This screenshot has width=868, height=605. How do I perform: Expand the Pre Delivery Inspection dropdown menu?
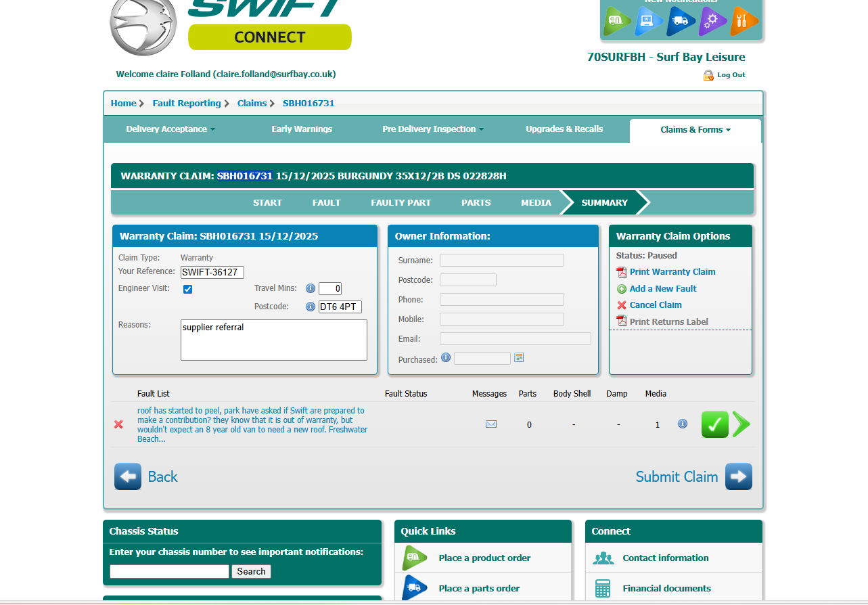pyautogui.click(x=433, y=129)
